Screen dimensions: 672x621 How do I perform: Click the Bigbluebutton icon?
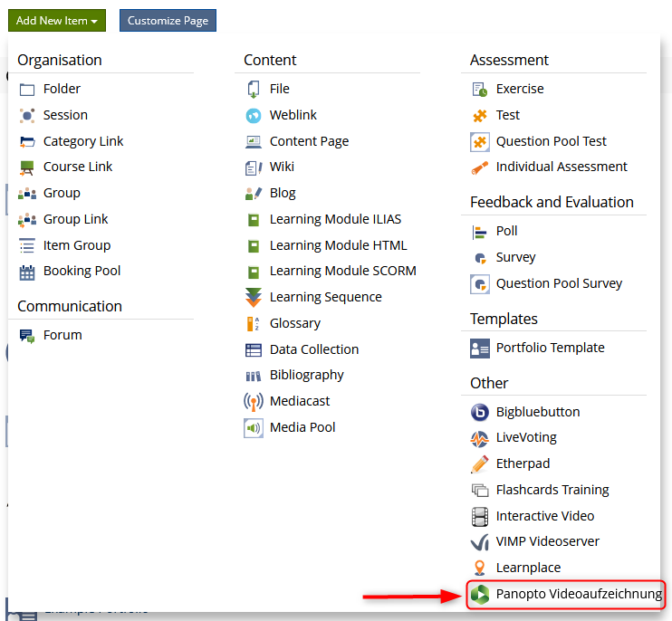click(480, 413)
